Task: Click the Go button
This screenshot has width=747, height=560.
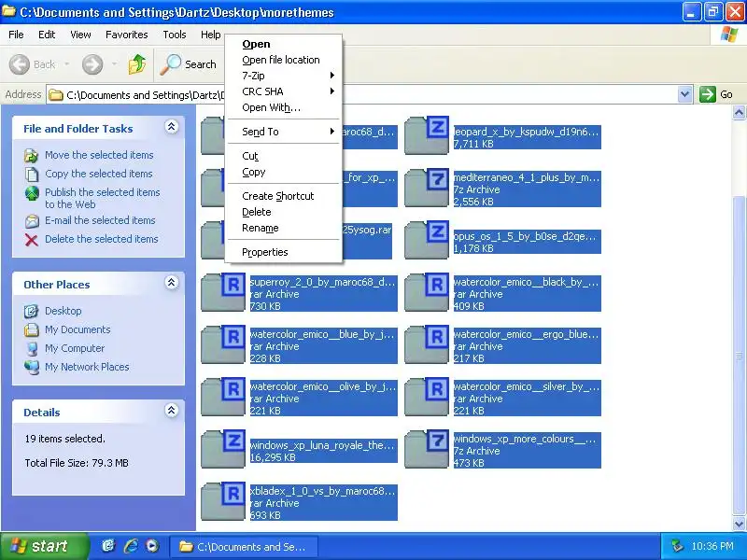Action: click(716, 94)
